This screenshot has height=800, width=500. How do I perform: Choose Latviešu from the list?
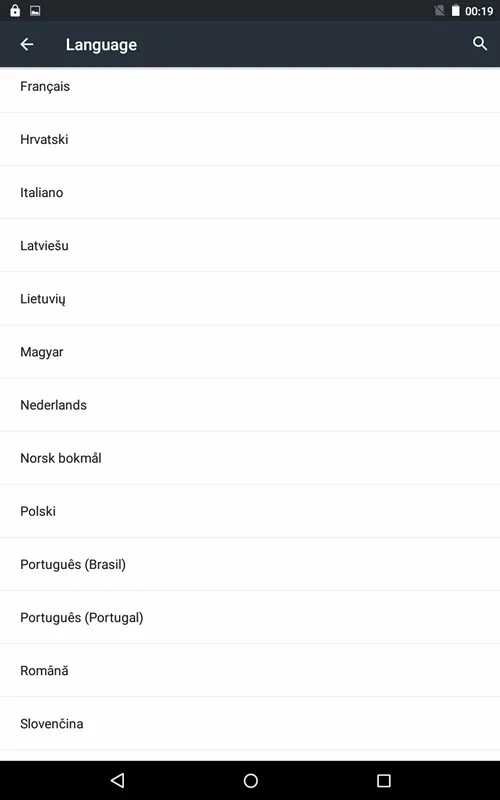tap(250, 245)
